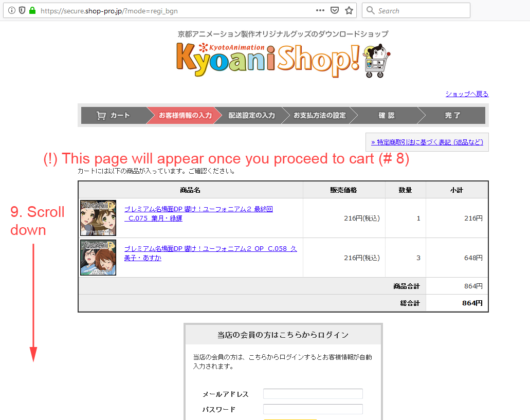Click the shopping cart mascot image
Viewport: 530px width, 420px height.
tap(376, 61)
